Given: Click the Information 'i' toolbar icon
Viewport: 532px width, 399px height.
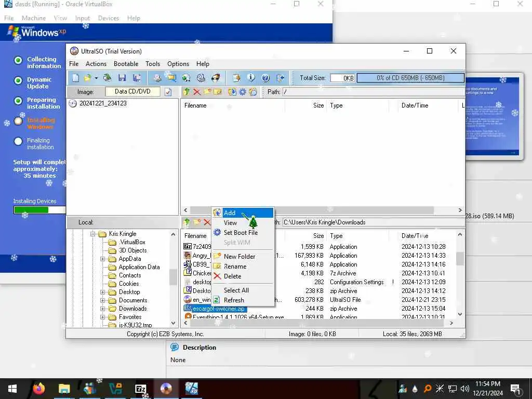Looking at the screenshot, I should point(251,78).
